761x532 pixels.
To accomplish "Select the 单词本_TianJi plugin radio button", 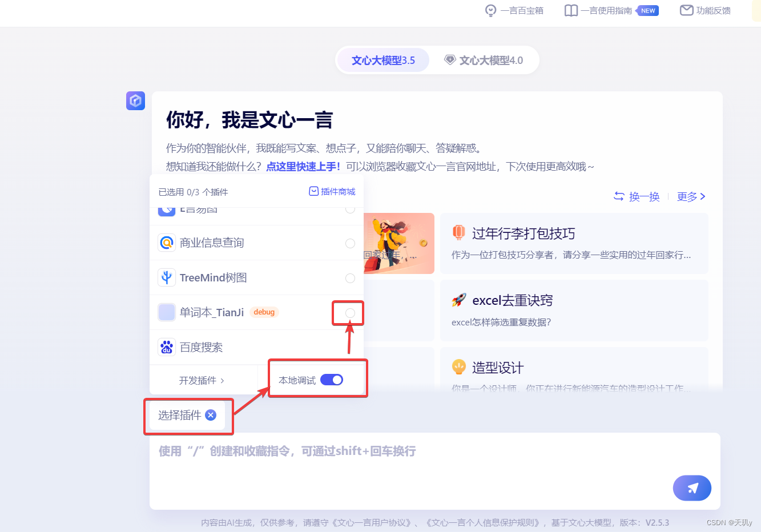I will pyautogui.click(x=350, y=313).
